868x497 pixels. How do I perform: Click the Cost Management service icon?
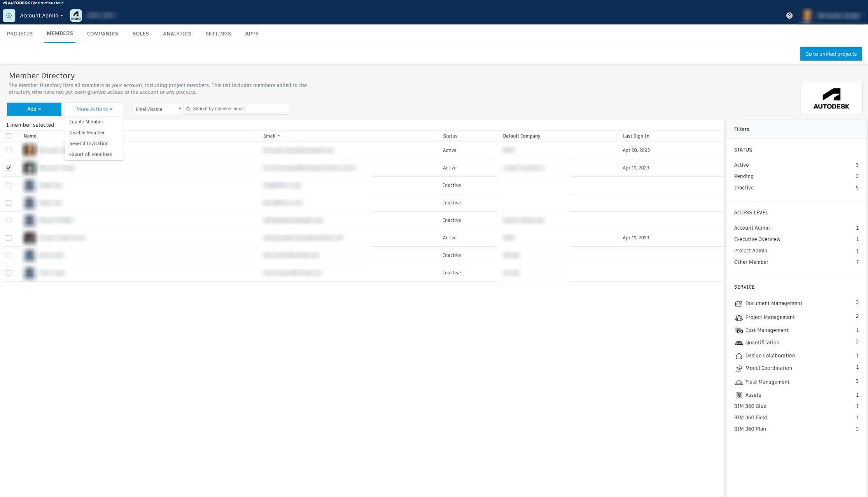click(739, 330)
